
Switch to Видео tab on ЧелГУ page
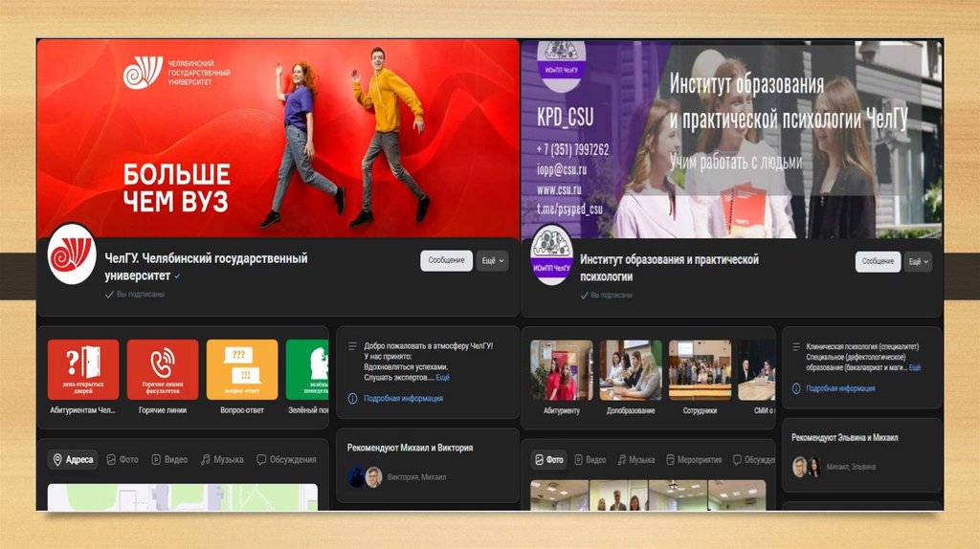pyautogui.click(x=169, y=460)
